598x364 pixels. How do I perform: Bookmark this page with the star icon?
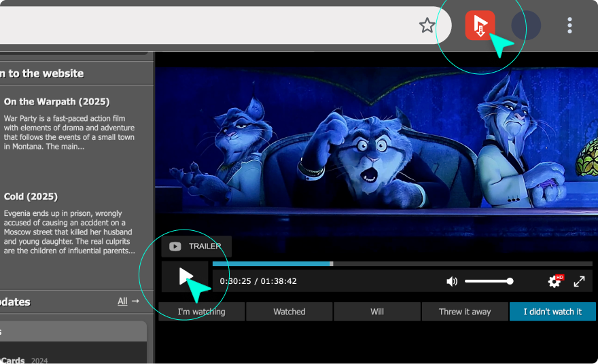[427, 26]
